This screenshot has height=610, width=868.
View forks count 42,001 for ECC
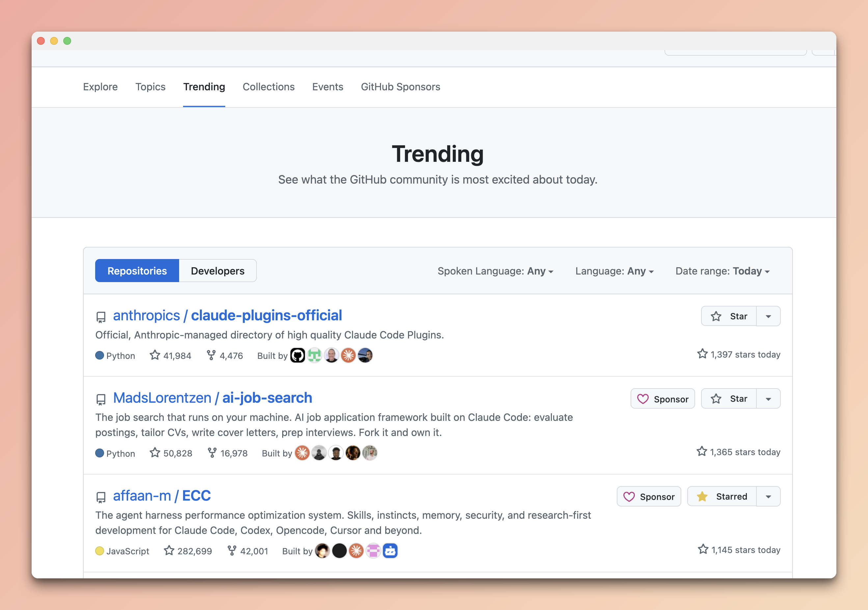point(248,551)
